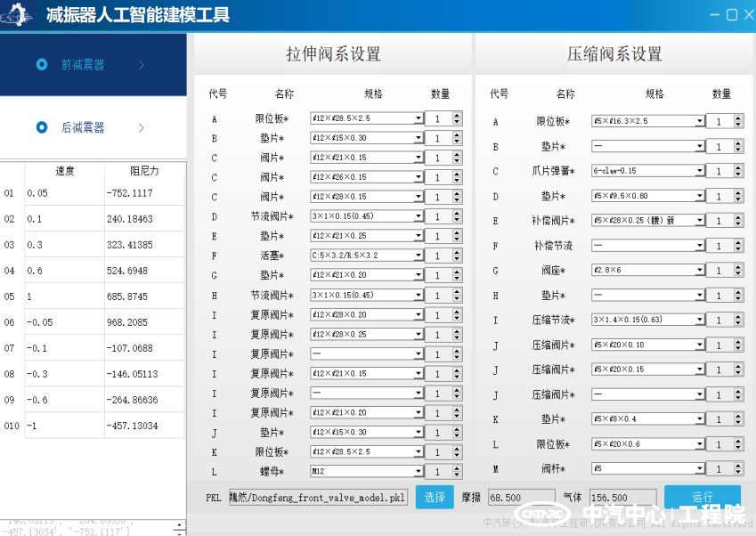Maximize the window using the title bar icon
Image resolution: width=756 pixels, height=536 pixels.
[732, 15]
